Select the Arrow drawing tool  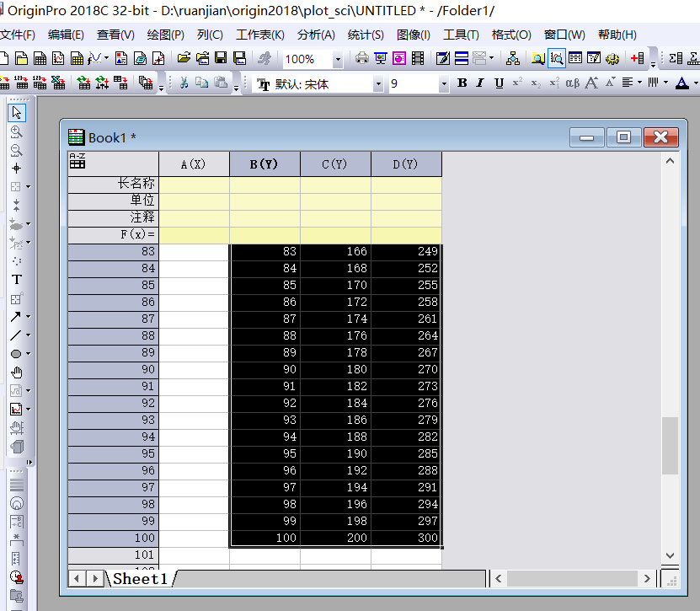click(16, 317)
